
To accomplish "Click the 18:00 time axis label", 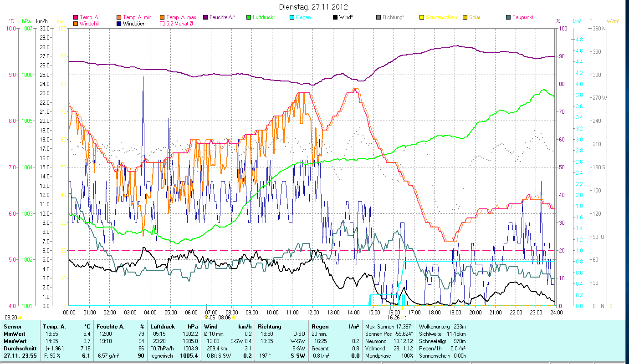I will click(x=435, y=312).
